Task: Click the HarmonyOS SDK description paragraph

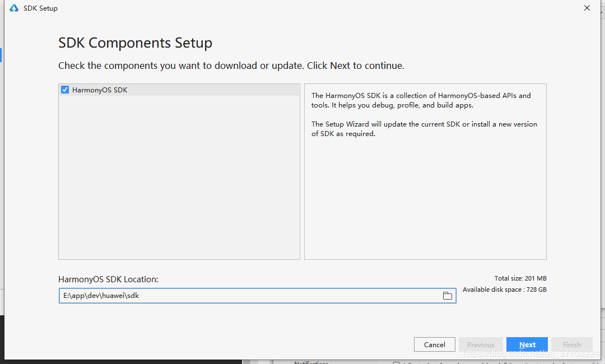Action: pos(421,100)
